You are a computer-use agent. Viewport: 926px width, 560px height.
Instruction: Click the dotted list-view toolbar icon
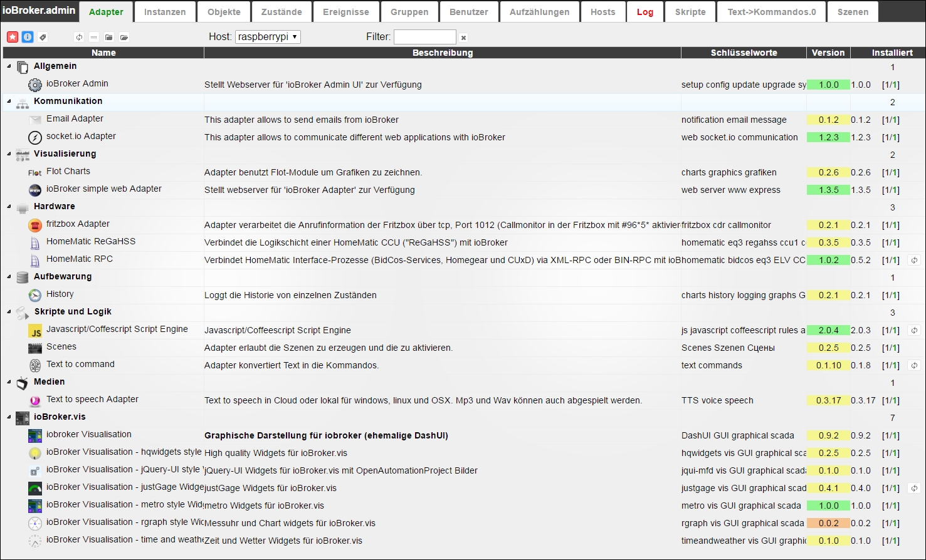(94, 37)
